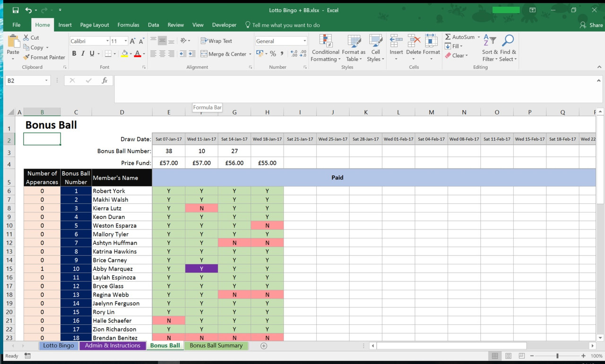The image size is (605, 364).
Task: Increase cell indent
Action: coord(192,54)
